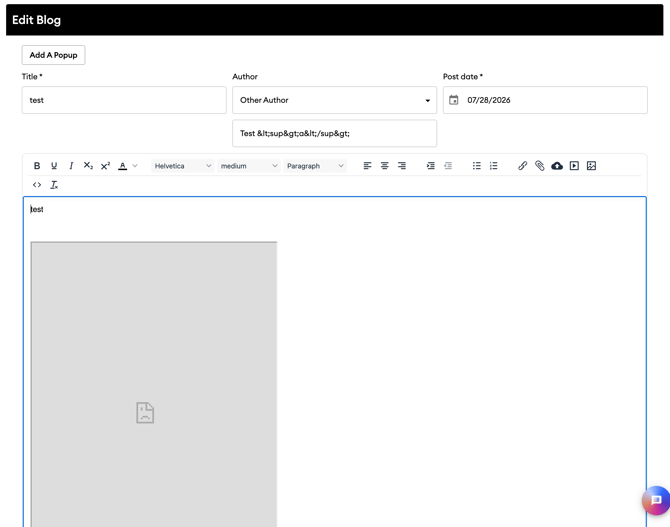Apply subscript formatting

(88, 166)
